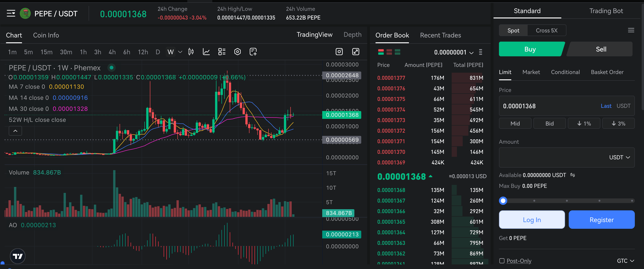Open the Coin Info tab
The width and height of the screenshot is (644, 269).
(46, 35)
